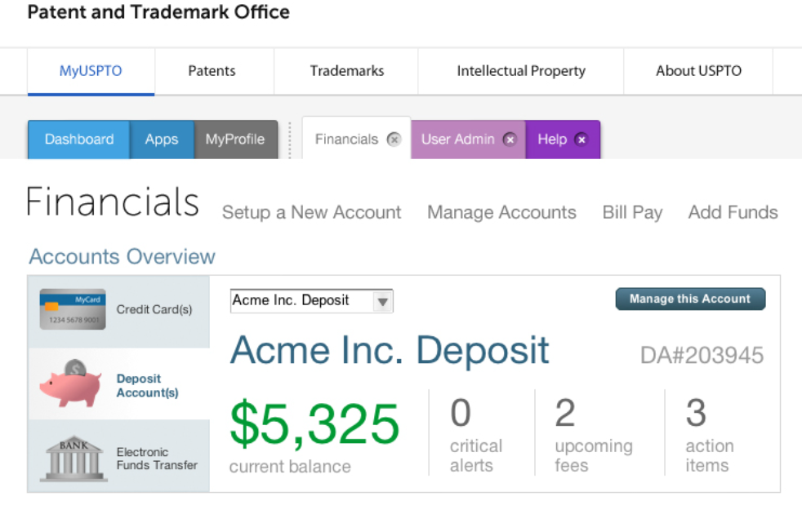Screen dimensions: 802x532
Task: Open the Manage Accounts link
Action: point(501,213)
